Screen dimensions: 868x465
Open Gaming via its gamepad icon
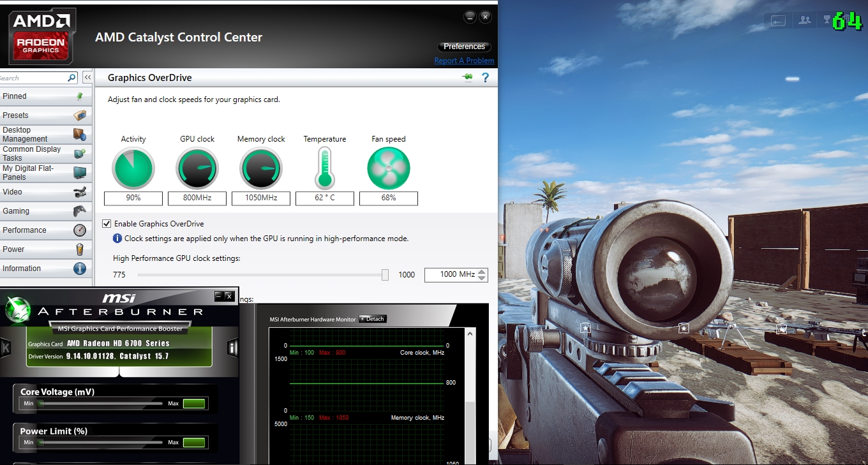point(80,211)
